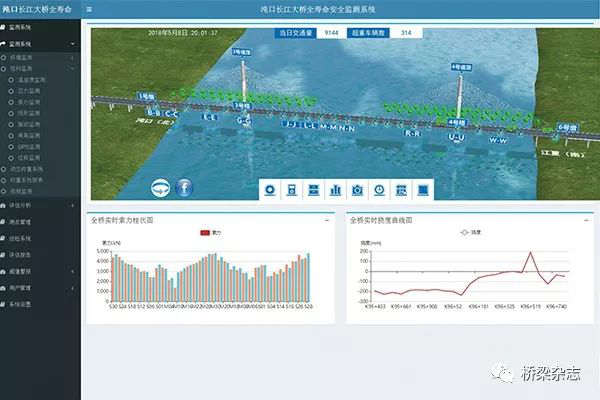Expand the 用户管理 sidebar menu
Image resolution: width=600 pixels, height=400 pixels.
point(21,287)
